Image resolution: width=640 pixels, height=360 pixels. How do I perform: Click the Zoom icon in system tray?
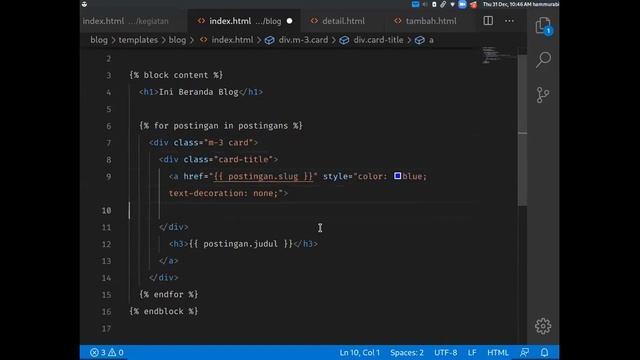click(462, 4)
